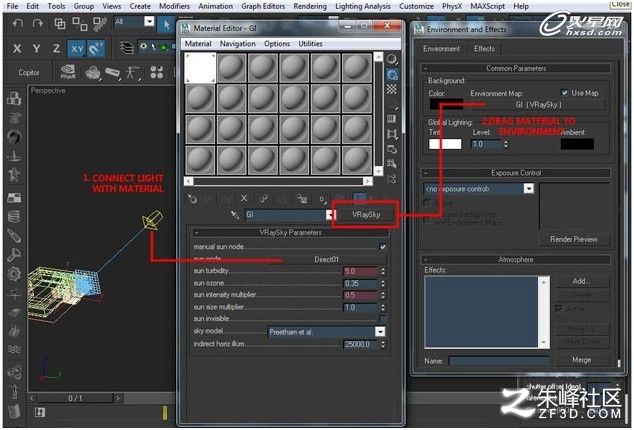634x430 pixels.
Task: Select the arrow Select Object tool
Action: (x=167, y=25)
